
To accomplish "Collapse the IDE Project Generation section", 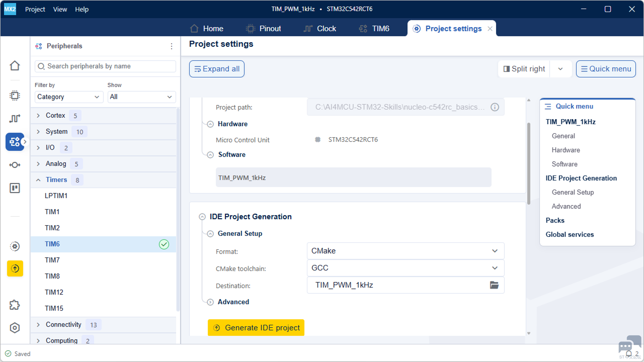I will tap(202, 217).
